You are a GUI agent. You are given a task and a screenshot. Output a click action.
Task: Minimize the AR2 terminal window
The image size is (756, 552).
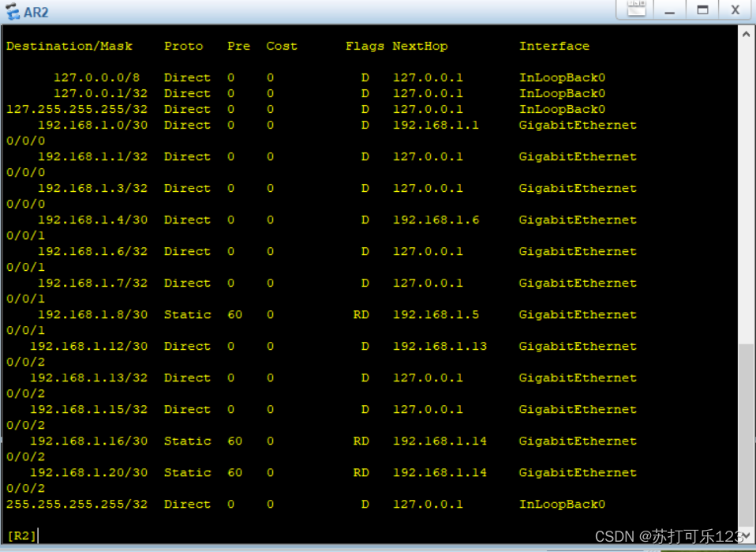(669, 10)
